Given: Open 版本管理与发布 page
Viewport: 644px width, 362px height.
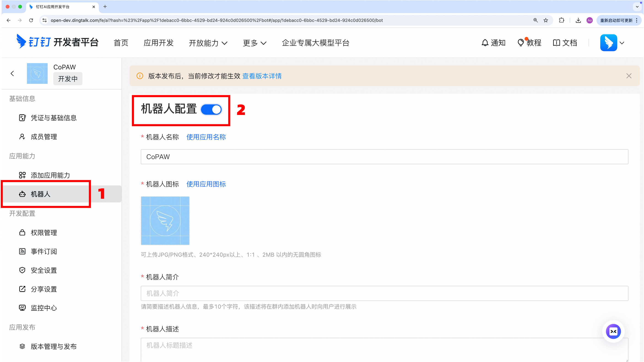Looking at the screenshot, I should coord(48,346).
